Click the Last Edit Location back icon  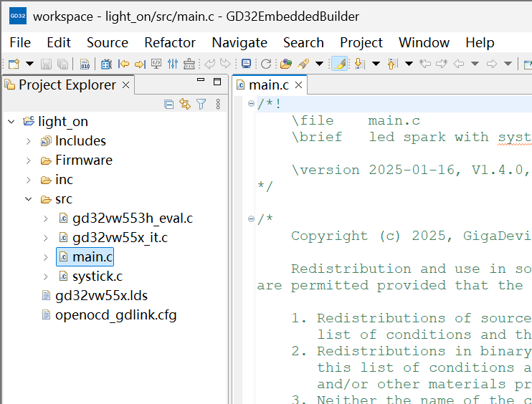(425, 64)
